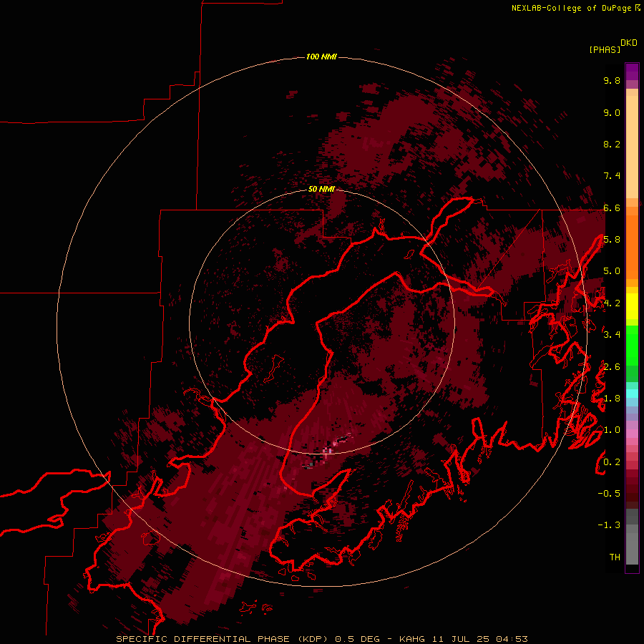Click the 8.2 scale value
The width and height of the screenshot is (644, 644).
point(612,144)
